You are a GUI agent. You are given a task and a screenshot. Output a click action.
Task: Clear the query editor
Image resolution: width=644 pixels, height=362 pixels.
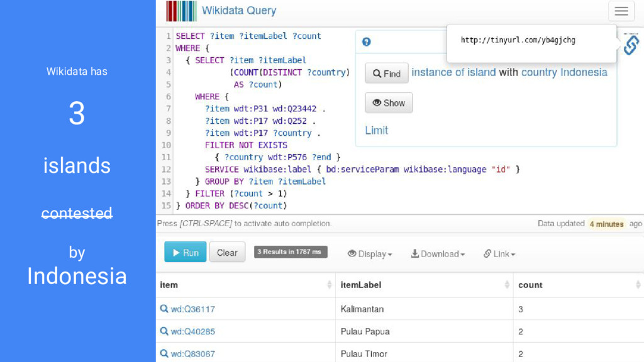[x=227, y=252]
